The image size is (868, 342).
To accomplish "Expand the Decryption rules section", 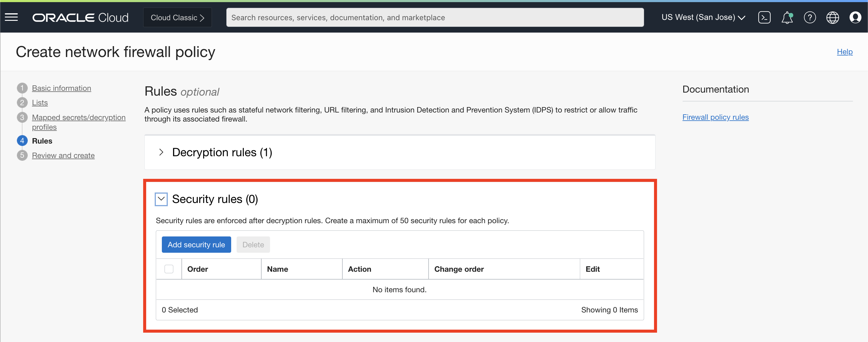I will coord(161,152).
